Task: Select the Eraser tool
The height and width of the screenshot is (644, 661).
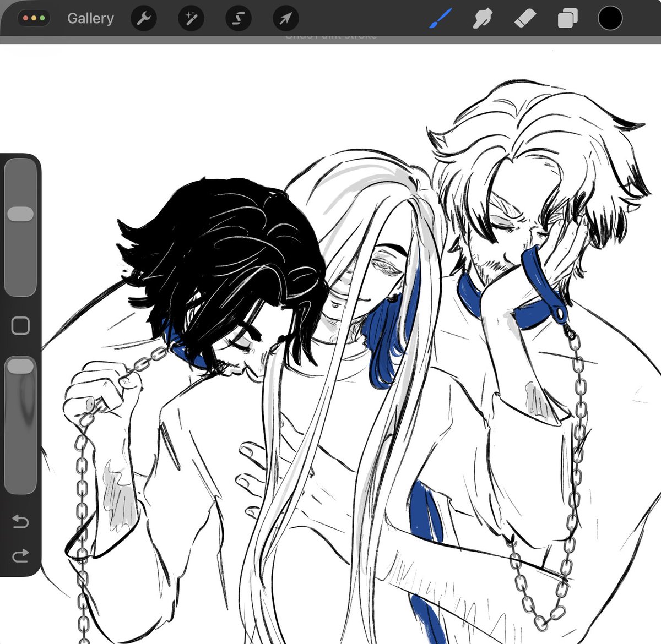Action: (524, 19)
